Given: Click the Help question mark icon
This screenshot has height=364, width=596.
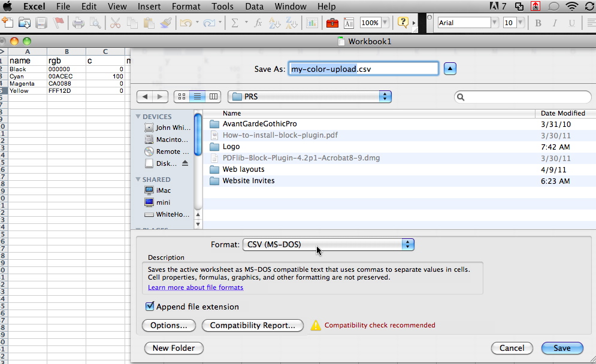Looking at the screenshot, I should tap(403, 22).
